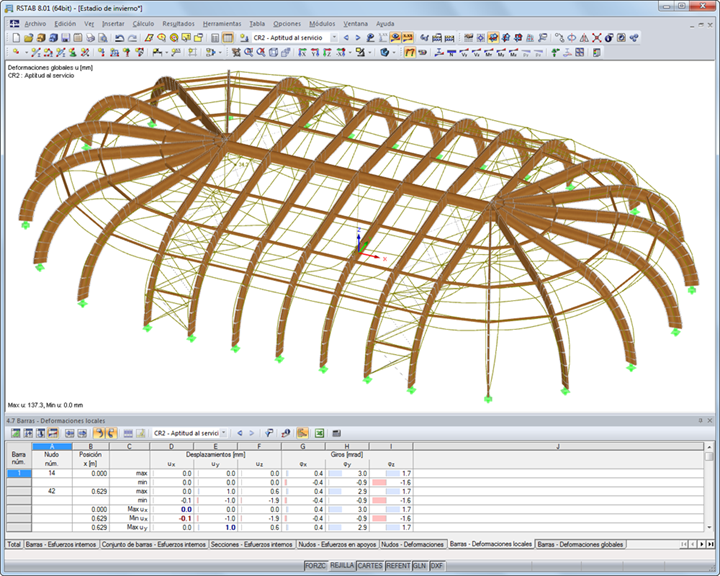Open load case dropdown in table panel
Image resolution: width=720 pixels, height=576 pixels.
click(222, 433)
